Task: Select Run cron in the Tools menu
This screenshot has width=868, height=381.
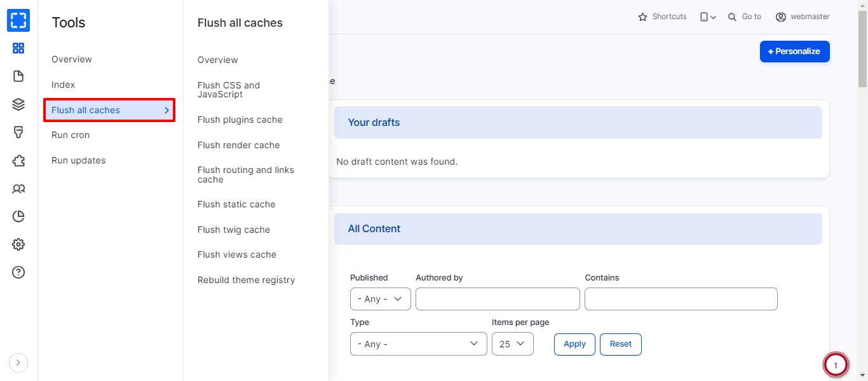Action: (71, 135)
